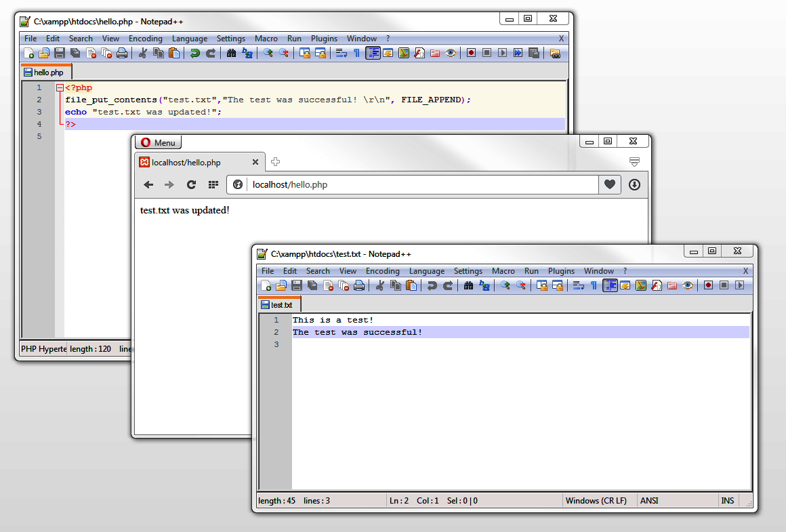
Task: Open the Speed Dial grid next to reload
Action: 213,184
